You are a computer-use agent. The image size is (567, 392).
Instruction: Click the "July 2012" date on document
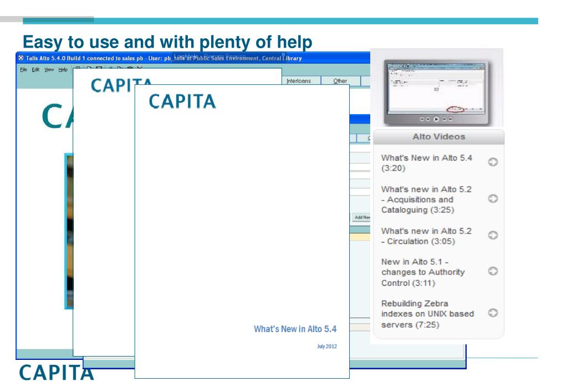click(327, 347)
